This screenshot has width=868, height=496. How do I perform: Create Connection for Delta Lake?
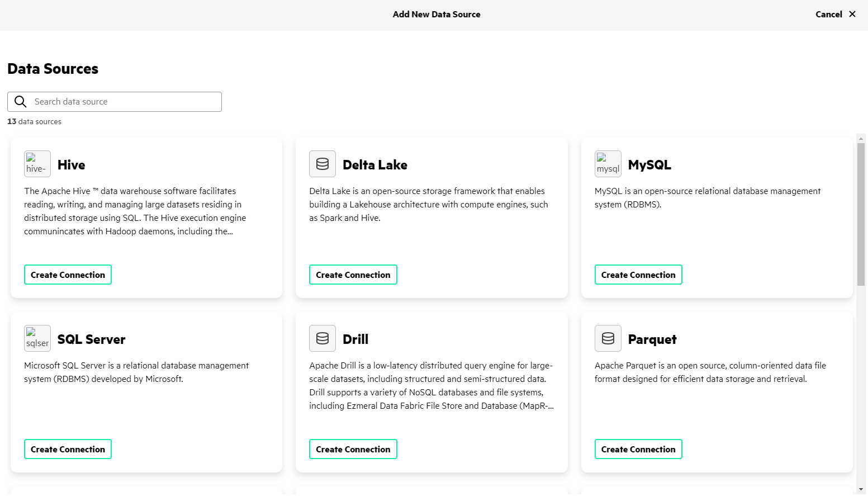[x=353, y=275]
